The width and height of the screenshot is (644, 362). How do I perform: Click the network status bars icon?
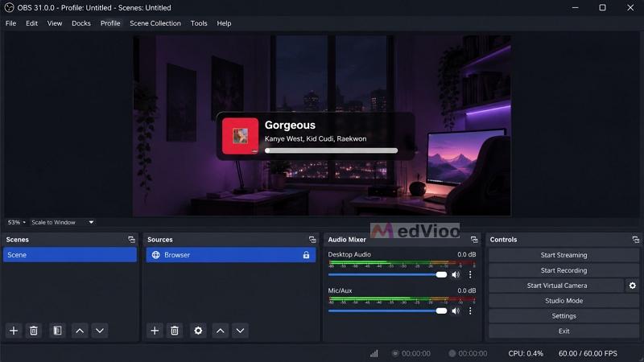(374, 353)
